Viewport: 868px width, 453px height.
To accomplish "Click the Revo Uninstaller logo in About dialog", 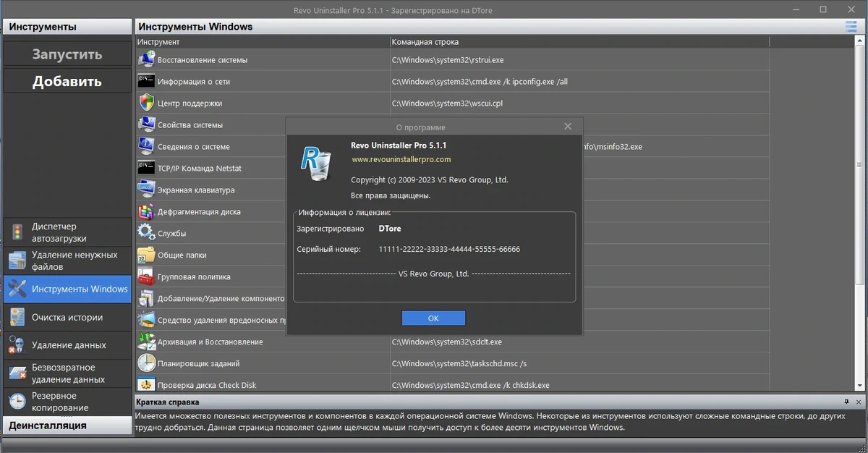I will tap(315, 163).
